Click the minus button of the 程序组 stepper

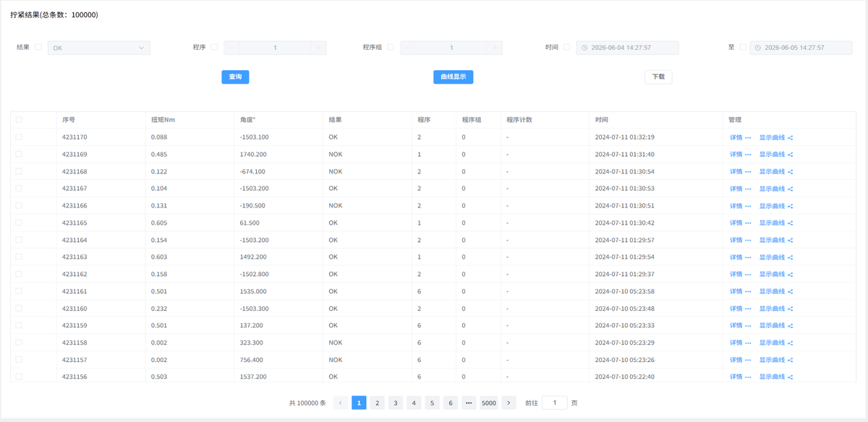[408, 48]
